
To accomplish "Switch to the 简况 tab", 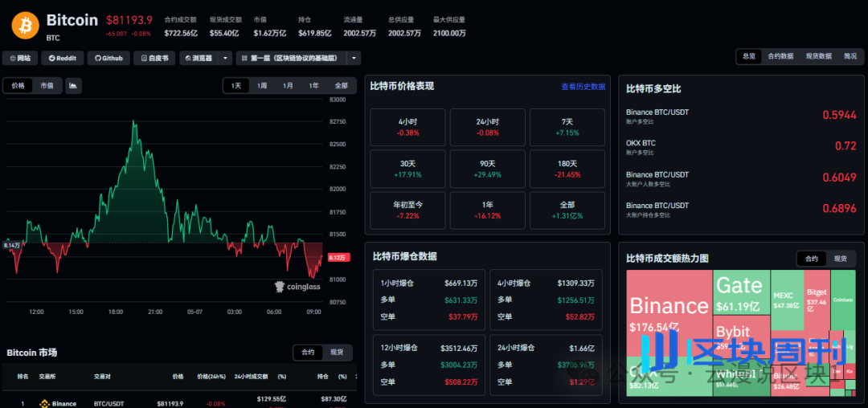I will click(x=850, y=56).
